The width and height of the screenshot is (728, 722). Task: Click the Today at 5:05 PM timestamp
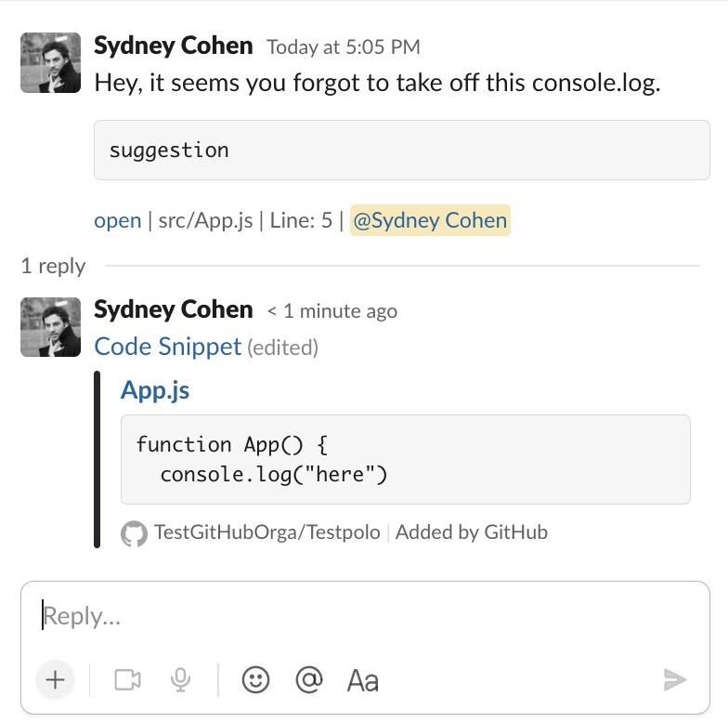pyautogui.click(x=344, y=46)
